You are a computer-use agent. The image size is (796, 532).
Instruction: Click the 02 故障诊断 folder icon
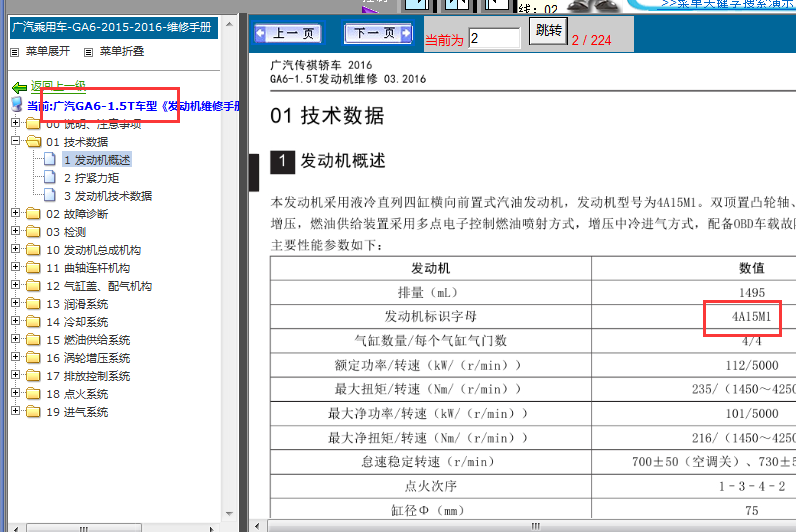(33, 213)
